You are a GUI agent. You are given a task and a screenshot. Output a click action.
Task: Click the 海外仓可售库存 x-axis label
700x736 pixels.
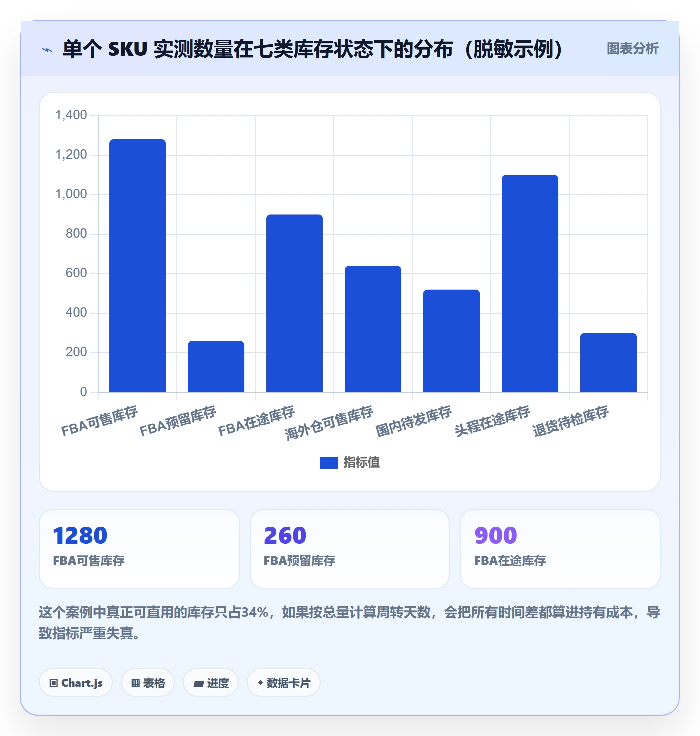pyautogui.click(x=329, y=423)
